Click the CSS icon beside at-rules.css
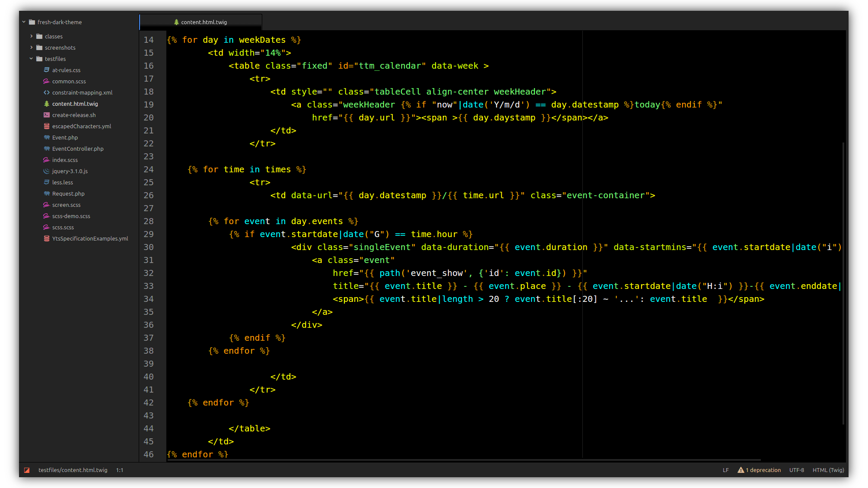Image resolution: width=868 pixels, height=488 pixels. point(47,70)
